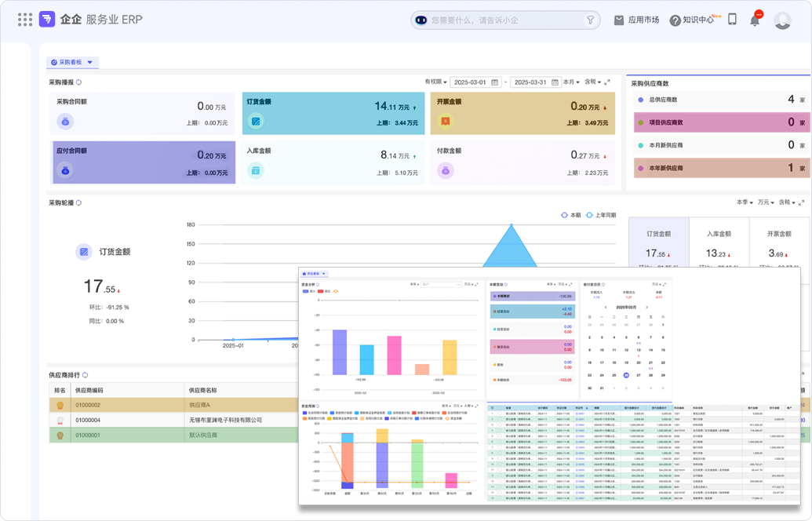Screen dimensions: 812x521
Task: Open the 有权限 permission dropdown
Action: [x=435, y=82]
